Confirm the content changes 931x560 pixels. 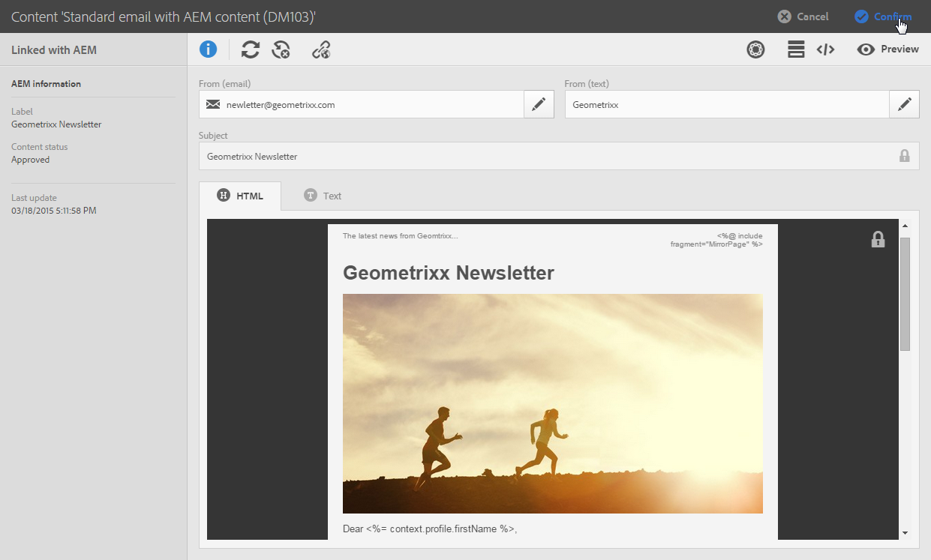pyautogui.click(x=883, y=16)
